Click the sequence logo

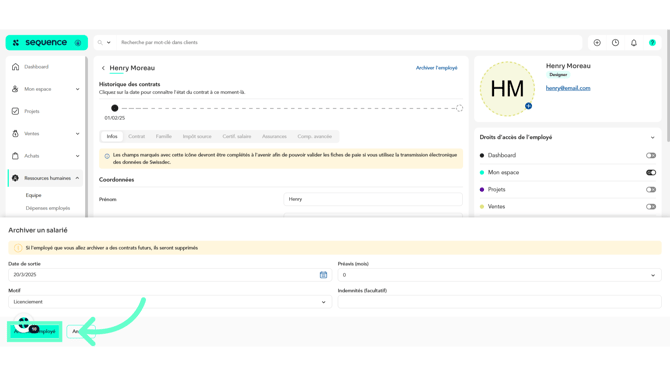tap(46, 42)
